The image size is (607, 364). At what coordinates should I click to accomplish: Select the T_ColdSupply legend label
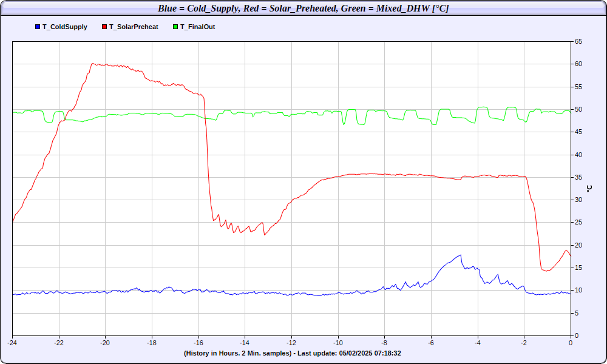coord(65,27)
